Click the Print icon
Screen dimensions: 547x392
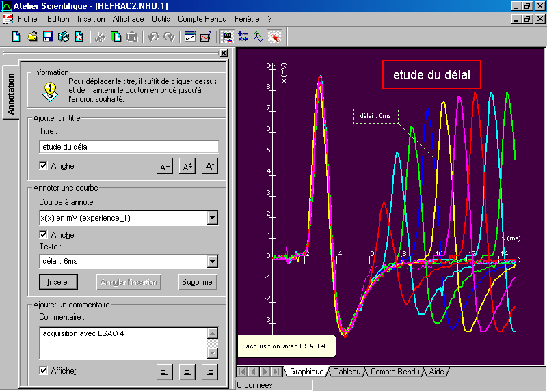coord(64,37)
